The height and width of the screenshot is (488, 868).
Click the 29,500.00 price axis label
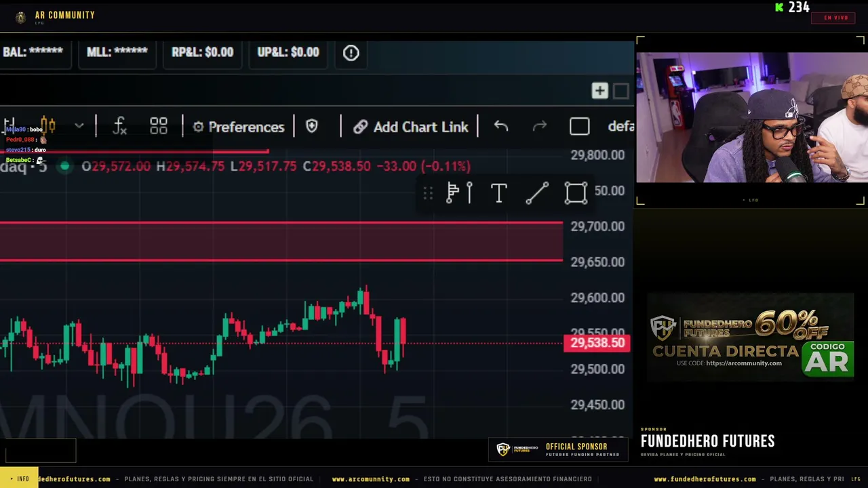[x=597, y=369]
